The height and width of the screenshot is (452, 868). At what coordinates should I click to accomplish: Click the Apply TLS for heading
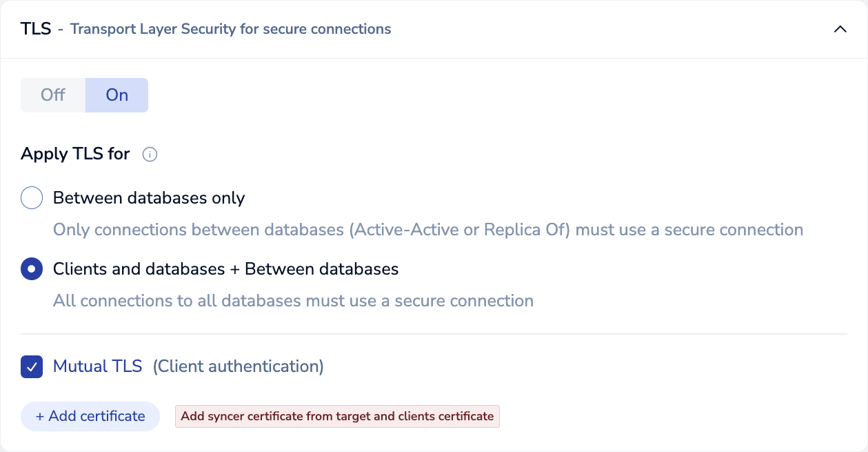tap(75, 154)
